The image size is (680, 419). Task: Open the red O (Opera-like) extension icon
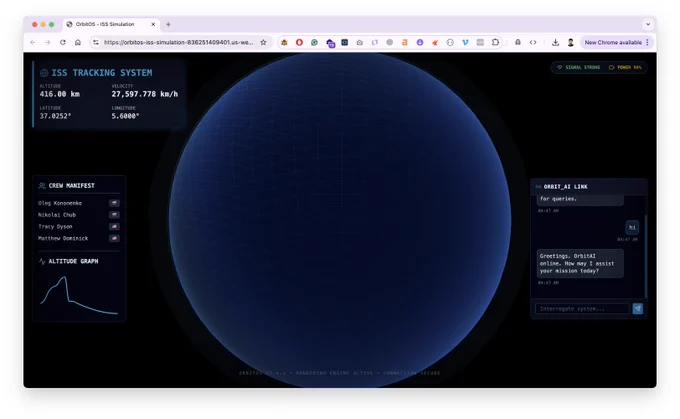pos(299,42)
